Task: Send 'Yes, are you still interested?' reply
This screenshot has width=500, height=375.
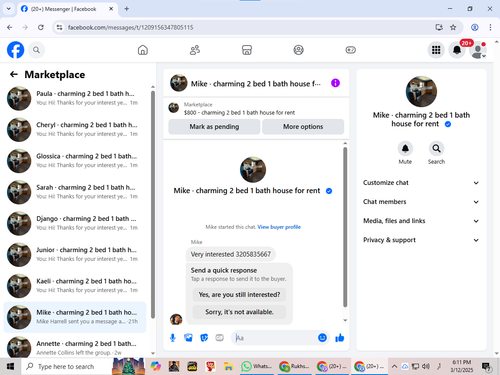Action: coord(239,295)
